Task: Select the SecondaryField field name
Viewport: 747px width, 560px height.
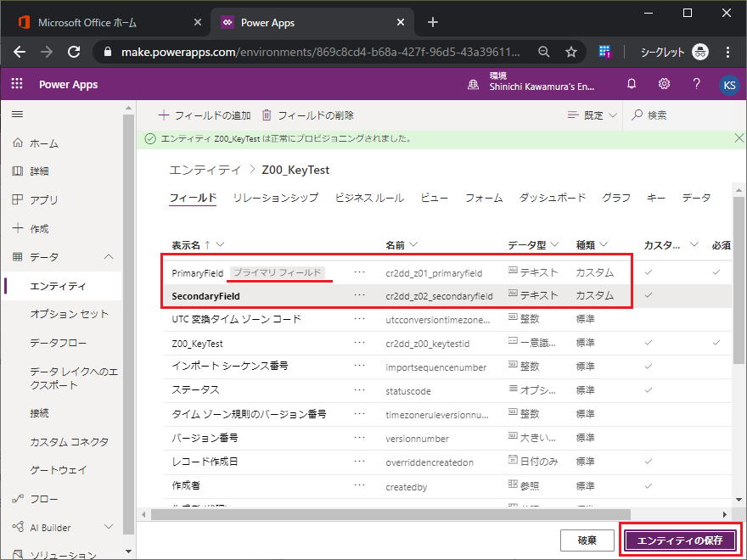Action: (x=205, y=296)
